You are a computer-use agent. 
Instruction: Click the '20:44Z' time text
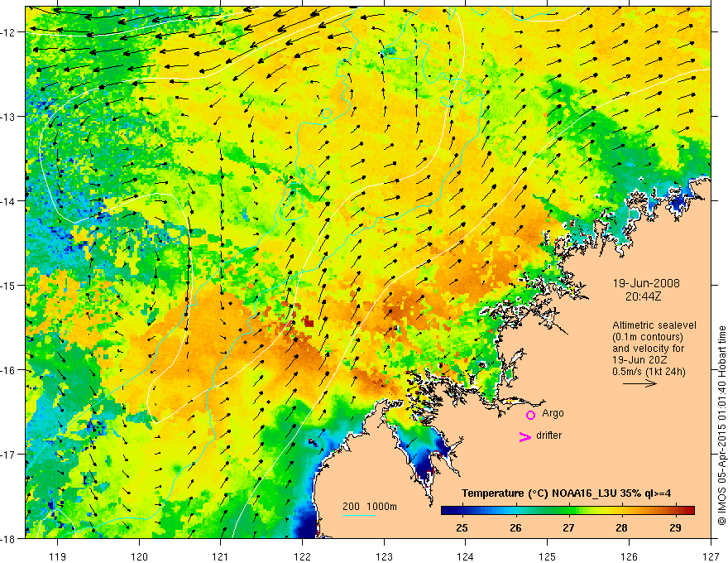tap(643, 296)
